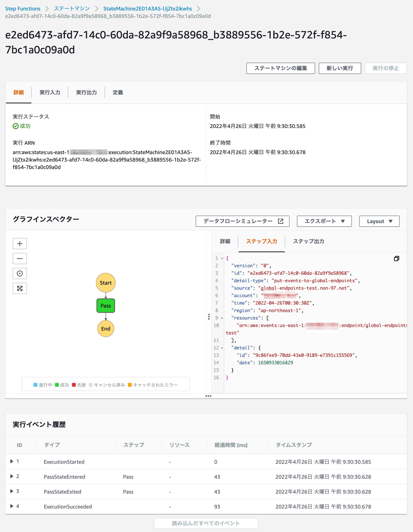The width and height of the screenshot is (413, 532).
Task: Click the タイプ column header
Action: 52,445
